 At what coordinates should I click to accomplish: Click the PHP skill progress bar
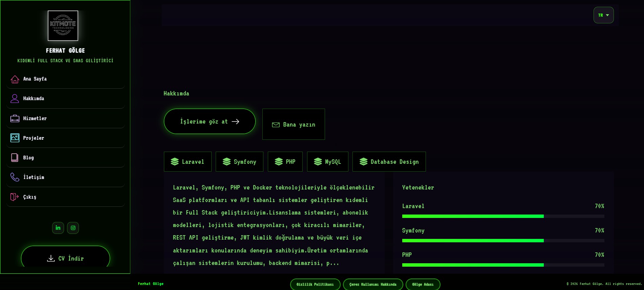[503, 265]
